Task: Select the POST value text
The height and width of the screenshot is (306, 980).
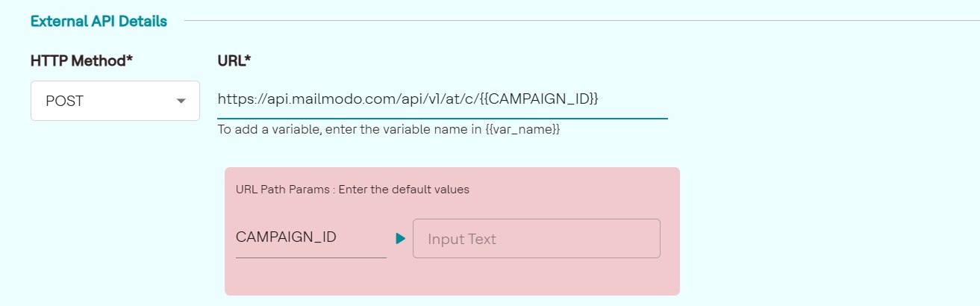Action: 65,101
